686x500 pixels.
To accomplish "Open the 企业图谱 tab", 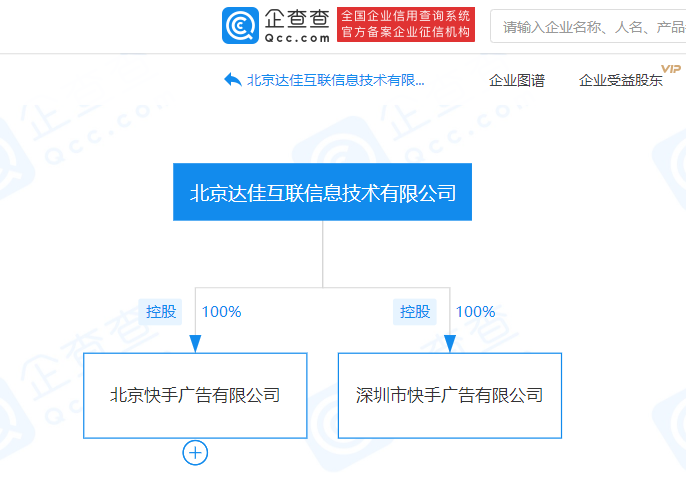I will click(517, 80).
